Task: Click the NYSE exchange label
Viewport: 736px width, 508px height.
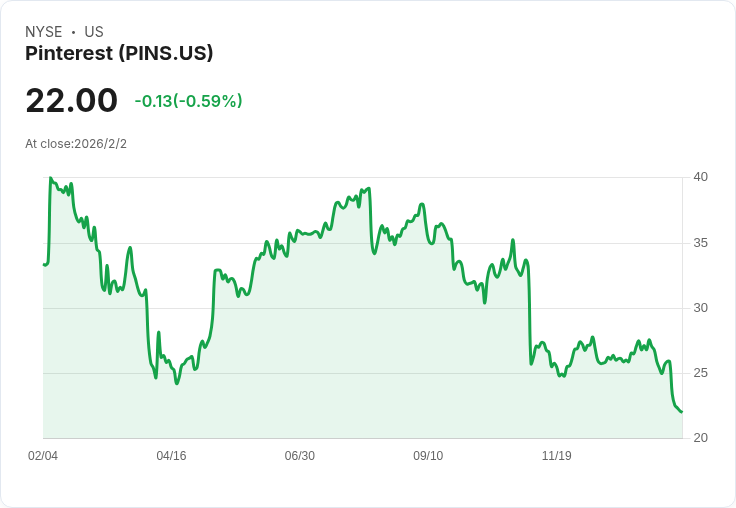Action: click(44, 32)
